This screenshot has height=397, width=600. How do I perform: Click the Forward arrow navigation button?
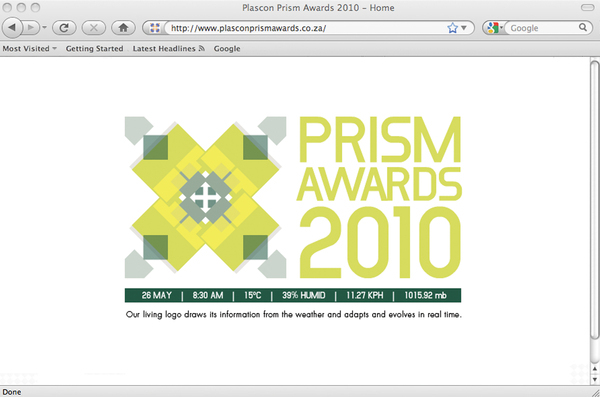31,28
